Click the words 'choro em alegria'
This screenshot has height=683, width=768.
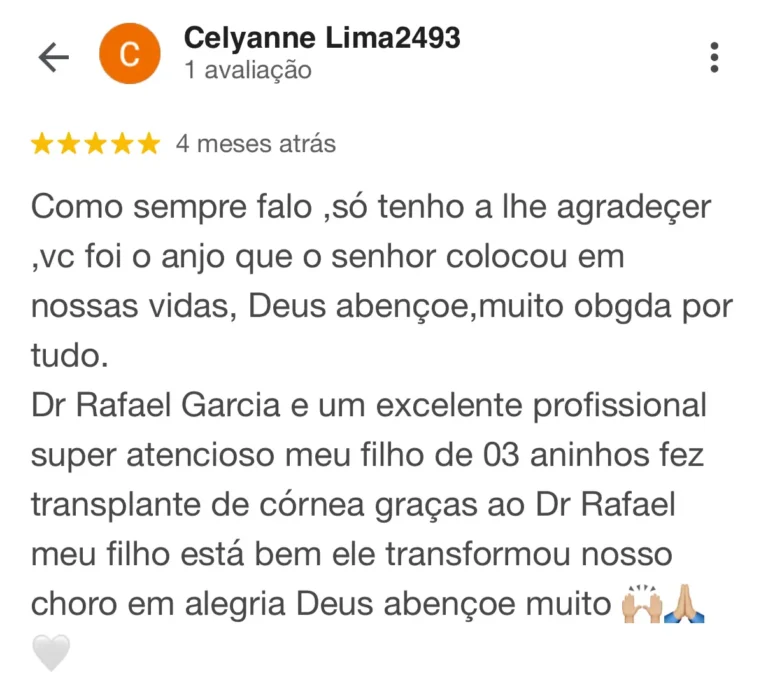pos(158,604)
